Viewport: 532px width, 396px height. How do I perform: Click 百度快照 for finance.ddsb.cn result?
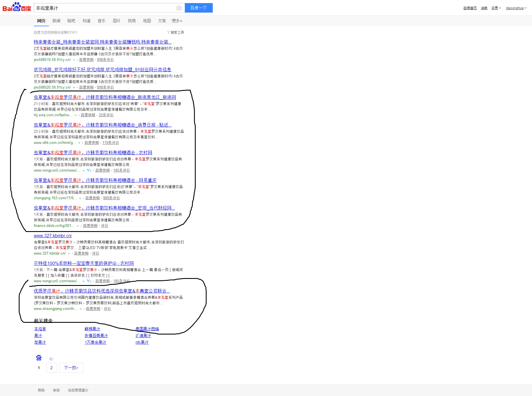pyautogui.click(x=90, y=226)
